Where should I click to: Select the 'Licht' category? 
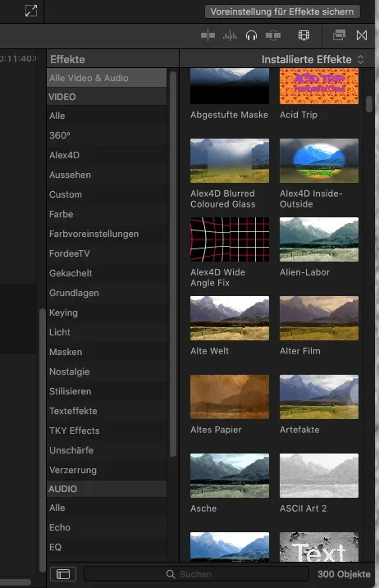[x=107, y=332]
